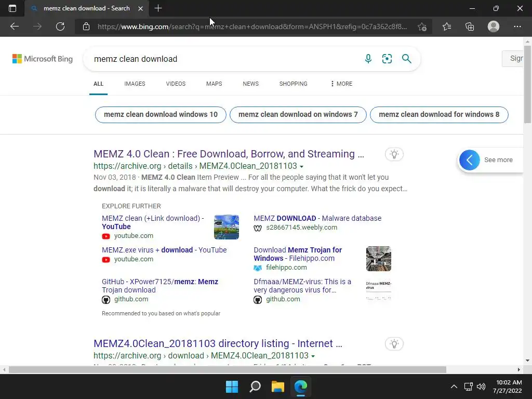Viewport: 532px width, 399px height.
Task: Go back using the browser back arrow
Action: tap(14, 26)
